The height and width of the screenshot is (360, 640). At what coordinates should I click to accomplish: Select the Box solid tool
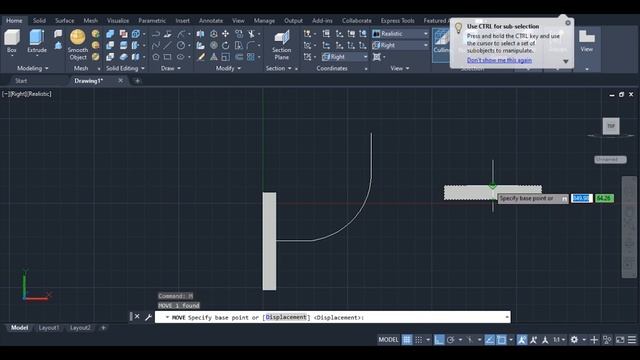[x=12, y=41]
